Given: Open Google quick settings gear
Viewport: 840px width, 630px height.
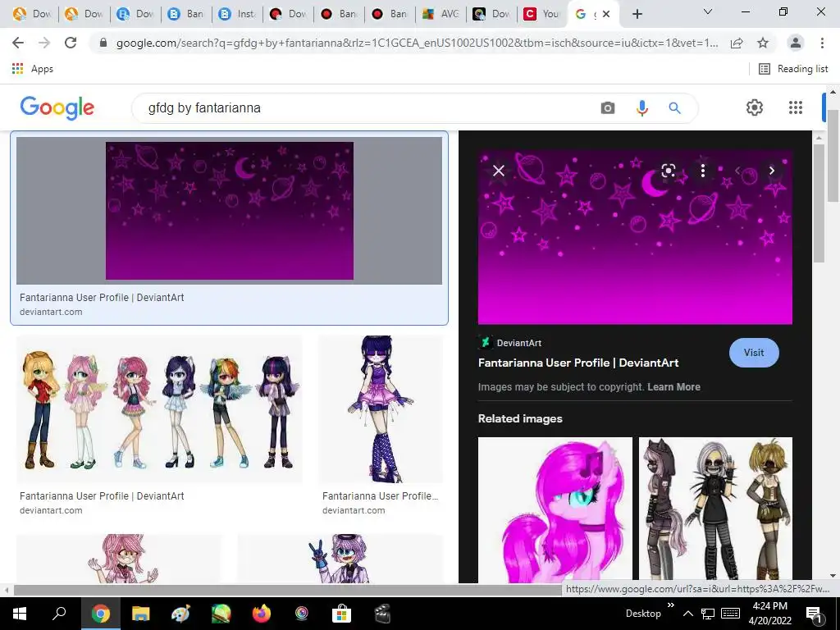Looking at the screenshot, I should 755,107.
